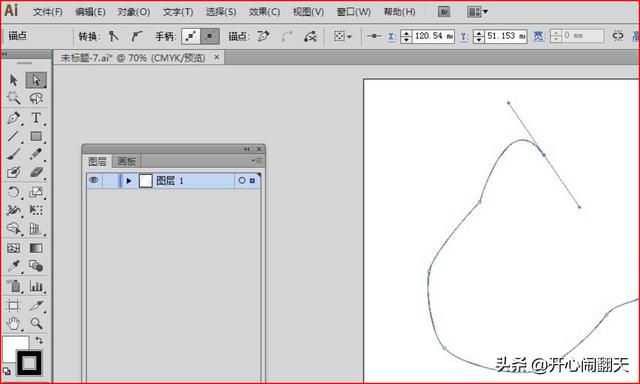The image size is (640, 384).
Task: Select the Perspective Grid tool
Action: 36,229
